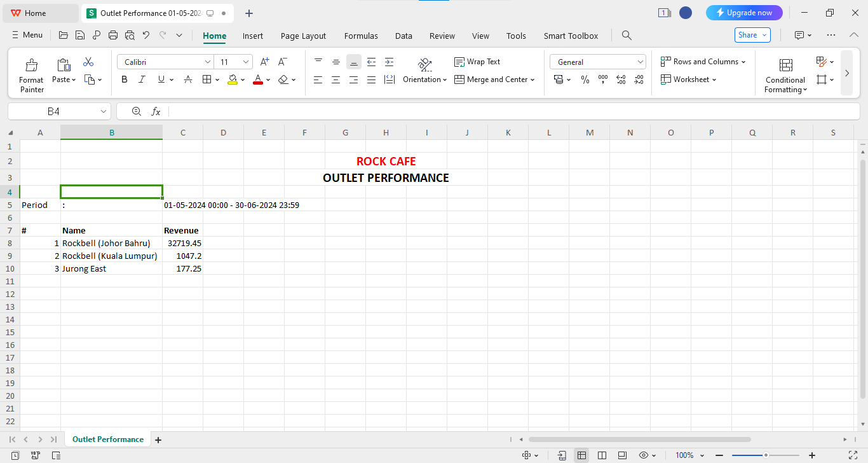Switch to Page Layout view in status bar
Viewport: 868px width, 463px height.
pos(622,455)
